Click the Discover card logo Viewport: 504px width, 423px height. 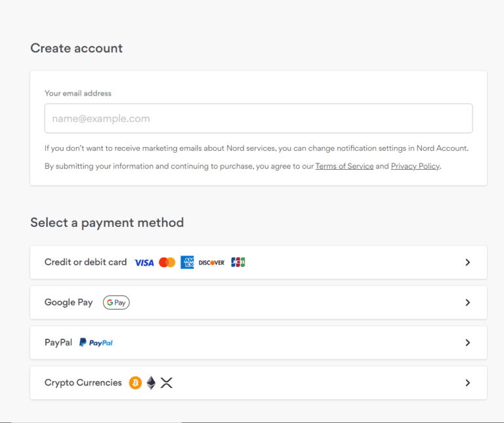(x=211, y=262)
